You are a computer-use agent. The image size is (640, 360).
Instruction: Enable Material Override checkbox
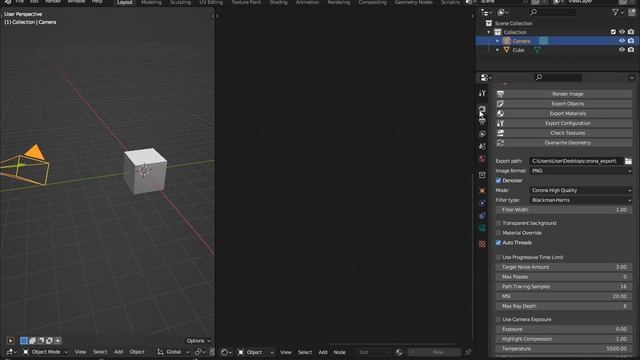498,233
